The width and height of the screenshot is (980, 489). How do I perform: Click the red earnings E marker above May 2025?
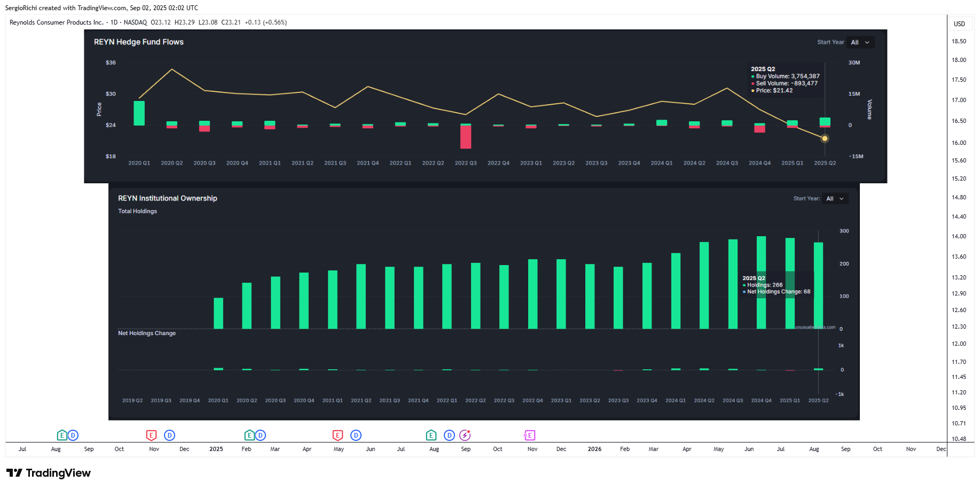click(x=338, y=435)
